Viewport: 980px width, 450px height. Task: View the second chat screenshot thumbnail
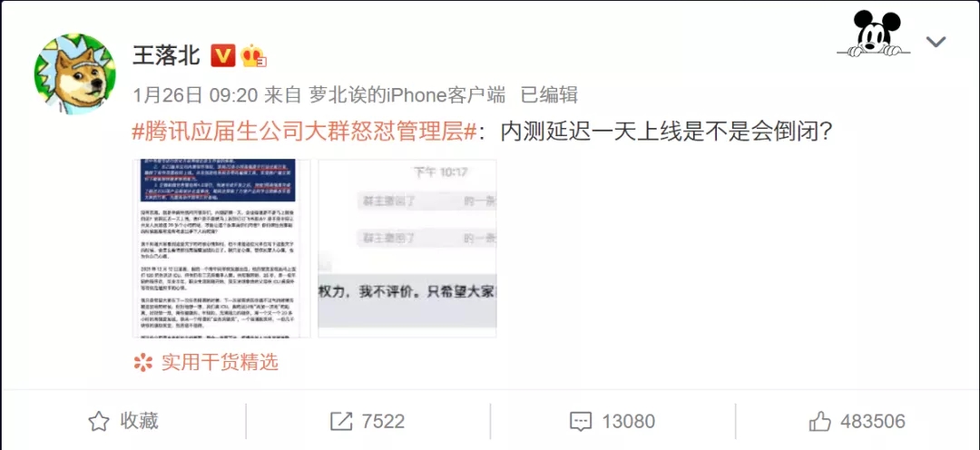407,249
